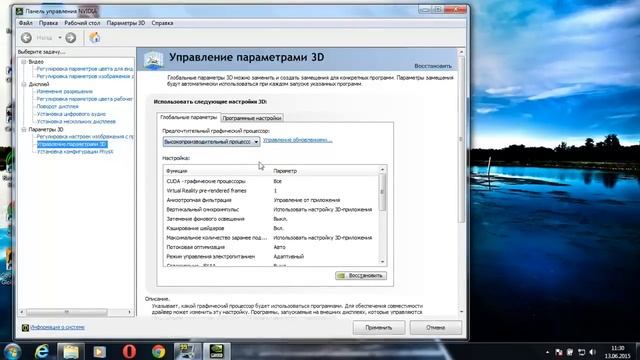Open the Параметры 3D menu

click(126, 23)
